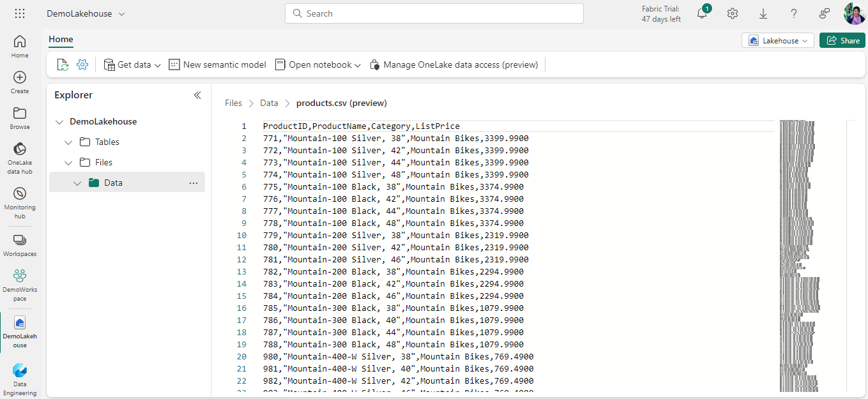
Task: Click the line for product 771
Action: pyautogui.click(x=396, y=139)
